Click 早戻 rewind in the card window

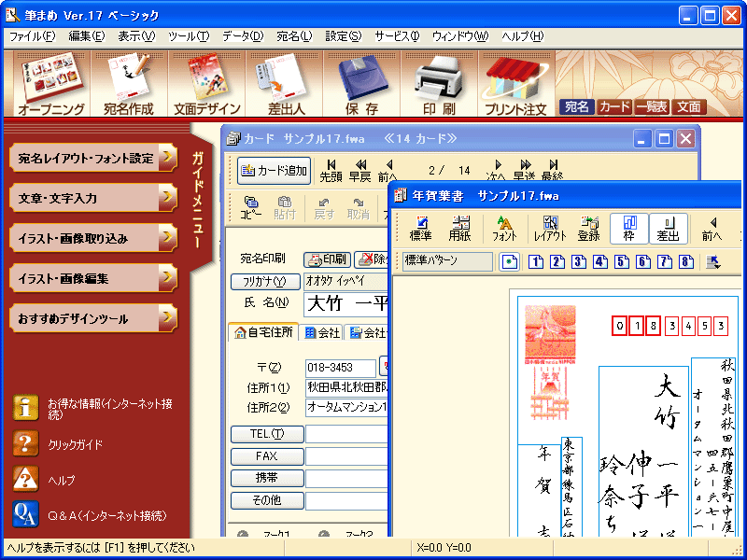pyautogui.click(x=360, y=171)
